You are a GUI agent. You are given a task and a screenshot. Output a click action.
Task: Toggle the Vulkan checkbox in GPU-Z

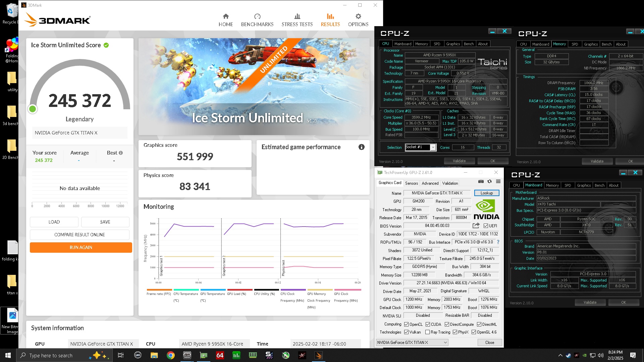point(406,332)
